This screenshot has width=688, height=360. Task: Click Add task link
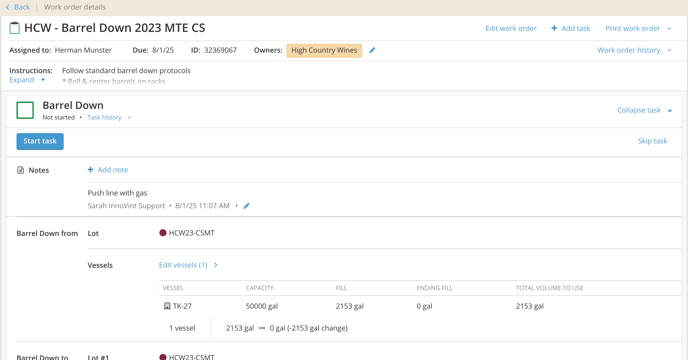click(x=576, y=28)
